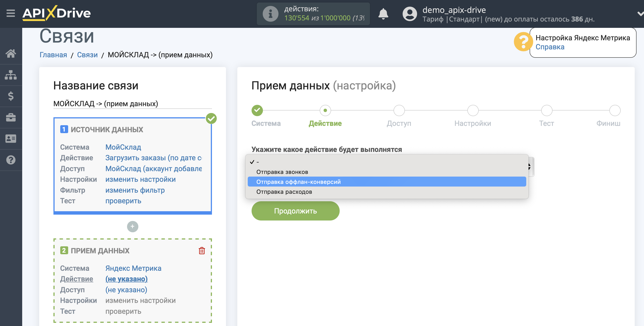
Task: Click Действие (не указано) link
Action: point(127,279)
